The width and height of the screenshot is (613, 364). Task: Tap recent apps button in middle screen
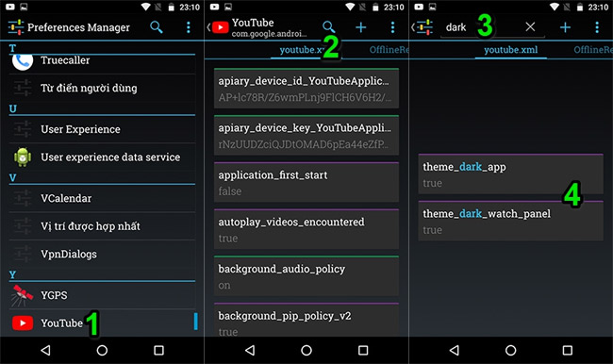[x=363, y=350]
